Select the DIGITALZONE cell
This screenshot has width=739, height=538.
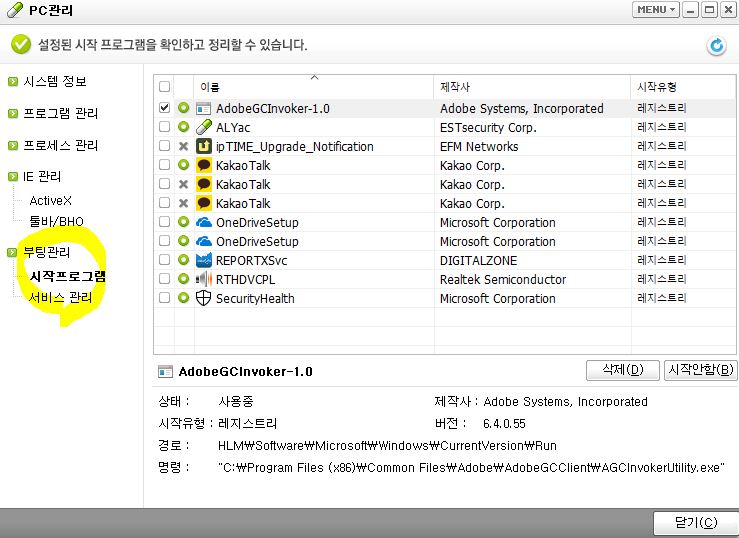coord(478,261)
